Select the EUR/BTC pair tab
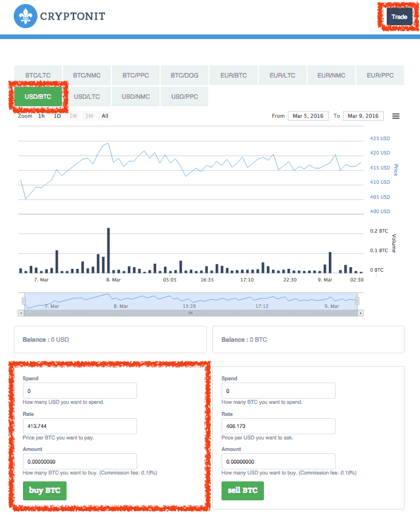420x517 pixels. pyautogui.click(x=234, y=75)
